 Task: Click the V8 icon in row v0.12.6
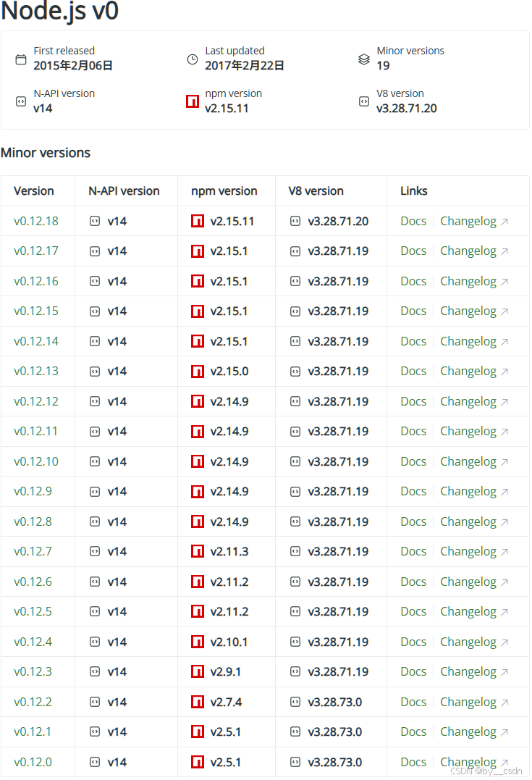pyautogui.click(x=295, y=582)
